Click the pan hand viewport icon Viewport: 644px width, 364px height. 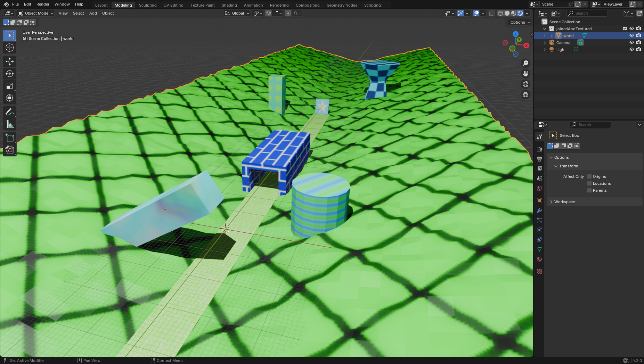tap(525, 74)
